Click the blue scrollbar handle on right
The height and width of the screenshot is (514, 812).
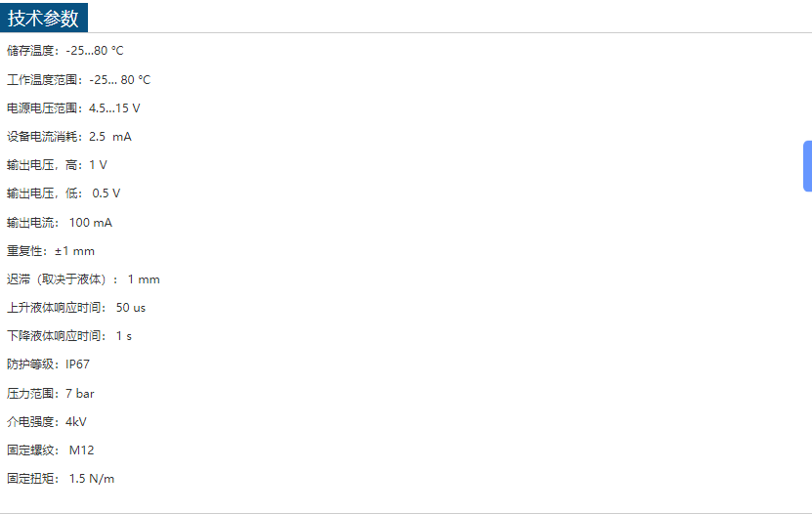point(807,166)
